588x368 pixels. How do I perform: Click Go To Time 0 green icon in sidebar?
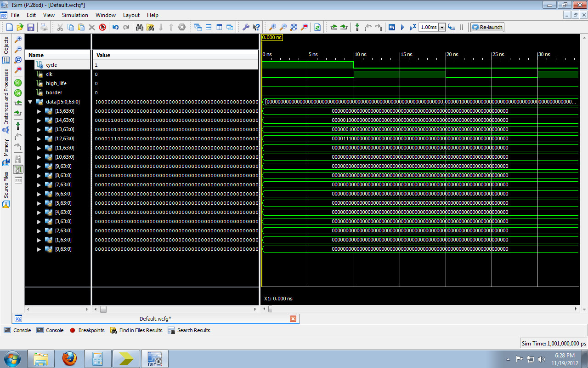[18, 83]
